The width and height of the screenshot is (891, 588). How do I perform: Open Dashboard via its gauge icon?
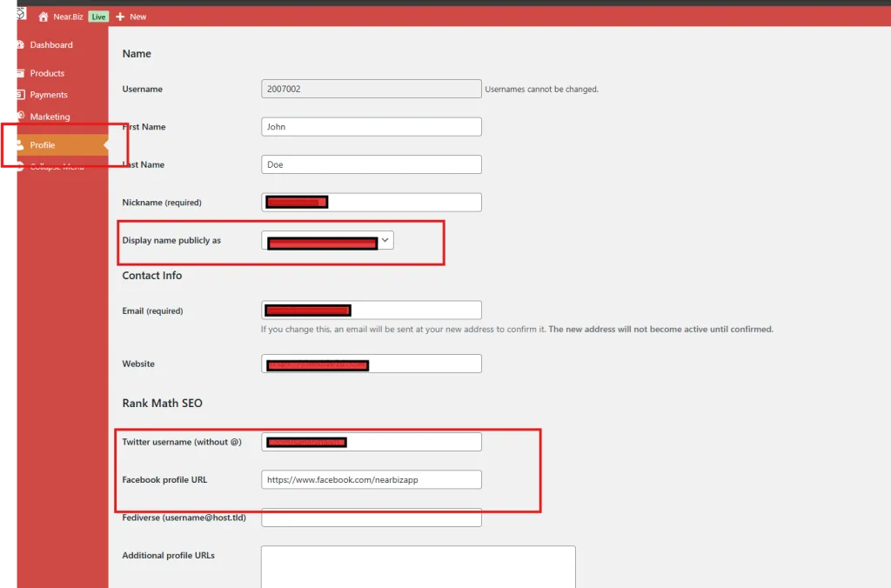(19, 45)
